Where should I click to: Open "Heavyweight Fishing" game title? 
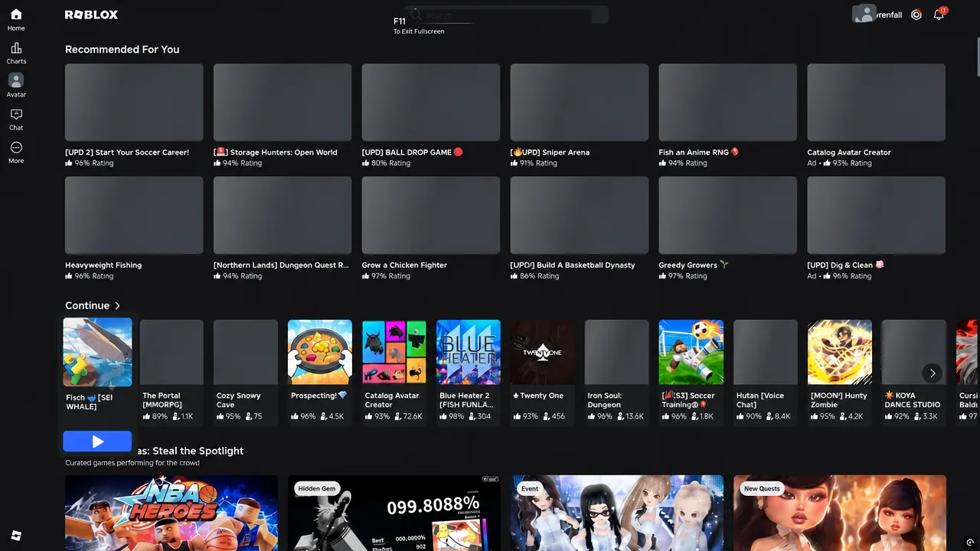(103, 265)
